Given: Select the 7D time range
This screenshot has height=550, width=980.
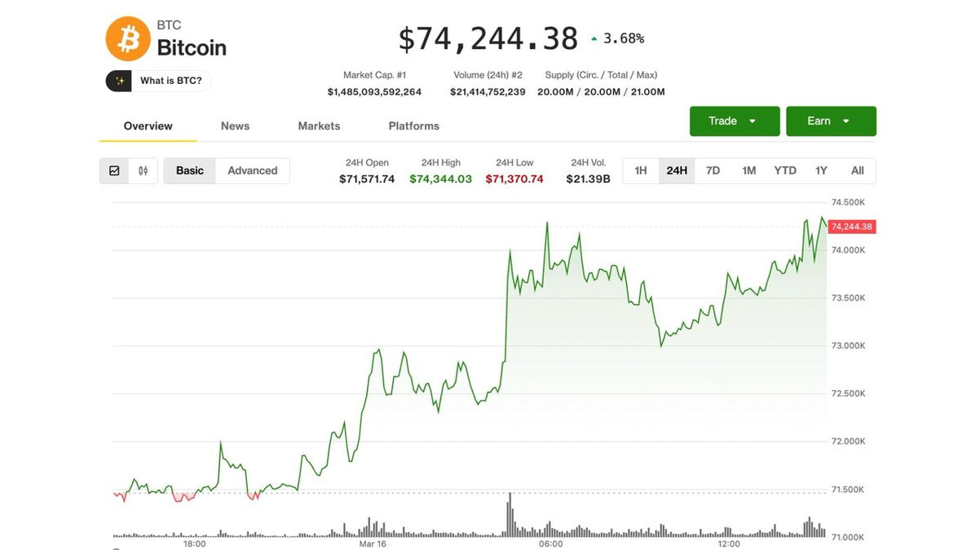Looking at the screenshot, I should [713, 170].
